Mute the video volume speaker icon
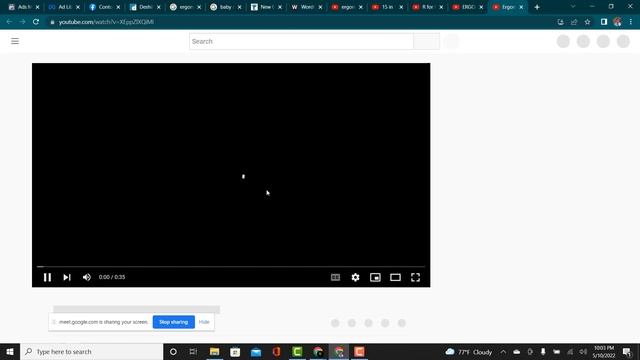 tap(87, 277)
